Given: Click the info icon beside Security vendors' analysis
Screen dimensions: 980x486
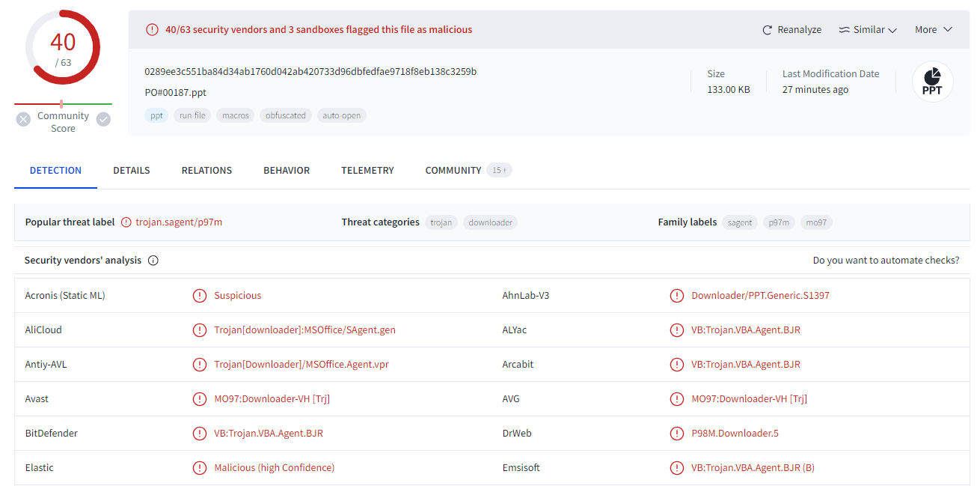Looking at the screenshot, I should [153, 261].
